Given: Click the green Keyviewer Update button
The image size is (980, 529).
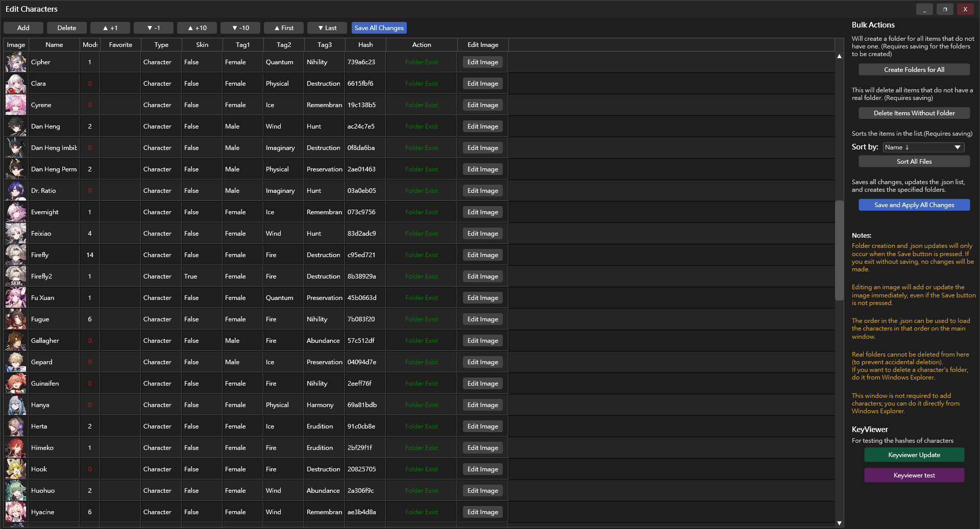Looking at the screenshot, I should click(914, 455).
